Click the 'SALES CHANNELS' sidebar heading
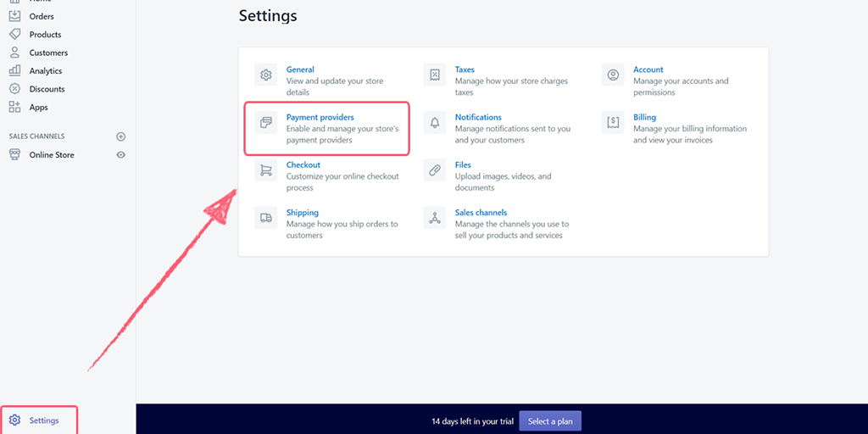Image resolution: width=868 pixels, height=434 pixels. (x=36, y=136)
